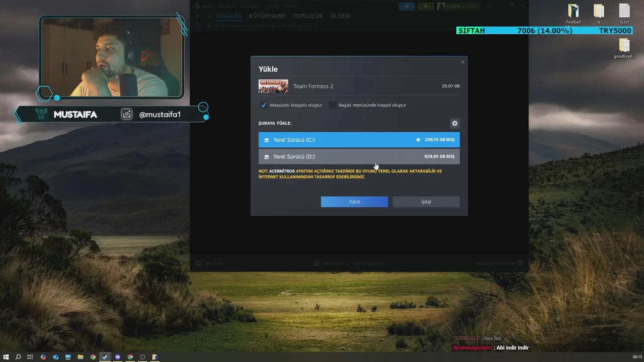This screenshot has height=362, width=644.
Task: Click the blue Yükle install button
Action: (354, 202)
